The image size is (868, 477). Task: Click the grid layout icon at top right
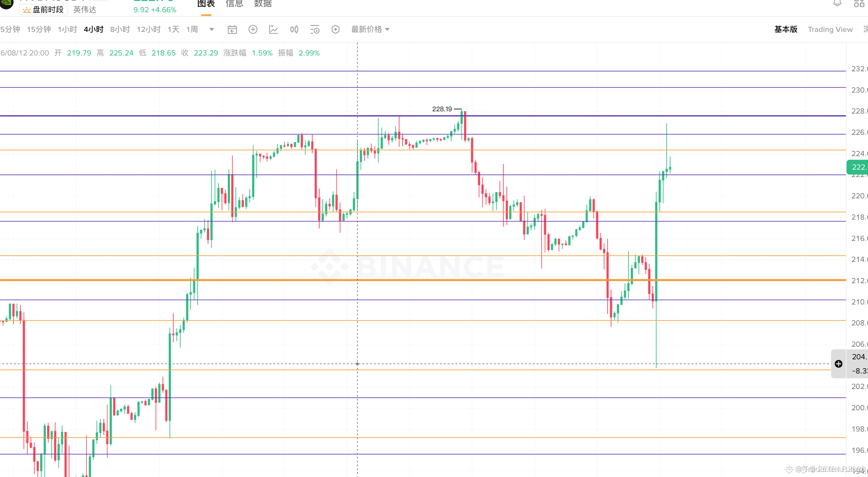(859, 3)
